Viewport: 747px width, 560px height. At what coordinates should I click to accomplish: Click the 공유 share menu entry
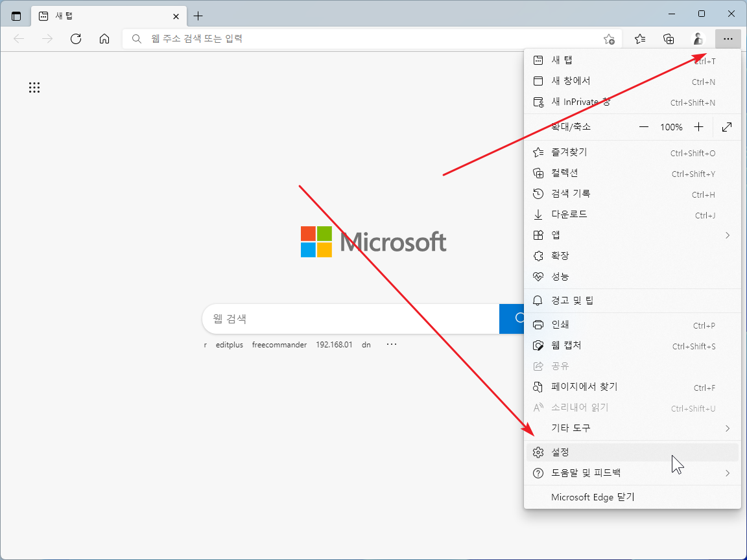click(632, 366)
